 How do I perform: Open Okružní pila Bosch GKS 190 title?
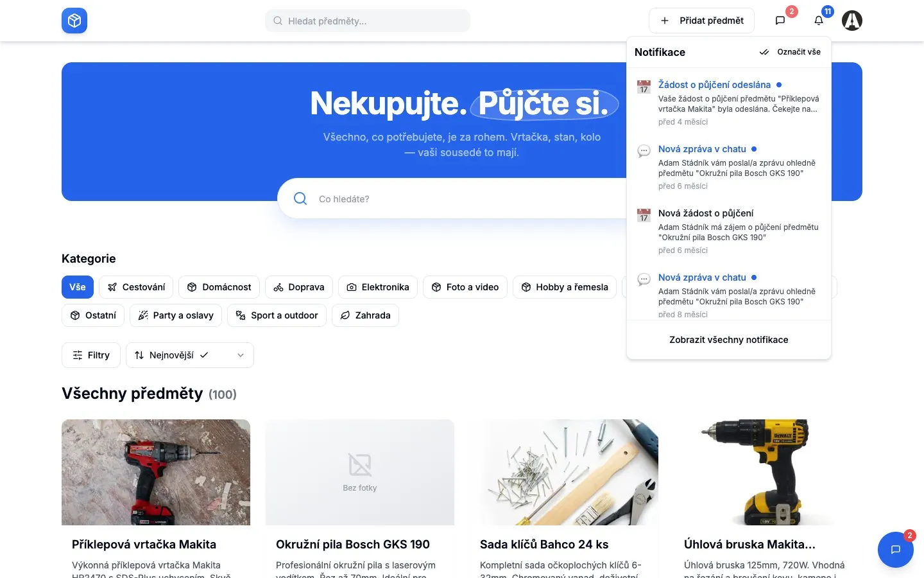(353, 545)
